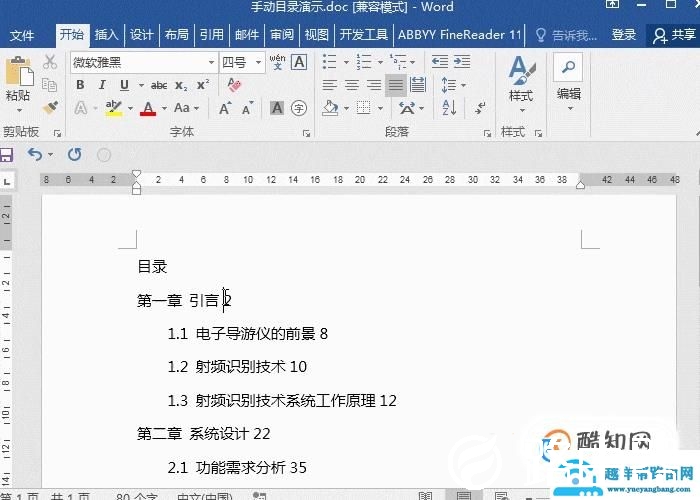This screenshot has height=500, width=700.
Task: Apply bullet list
Action: tap(329, 62)
